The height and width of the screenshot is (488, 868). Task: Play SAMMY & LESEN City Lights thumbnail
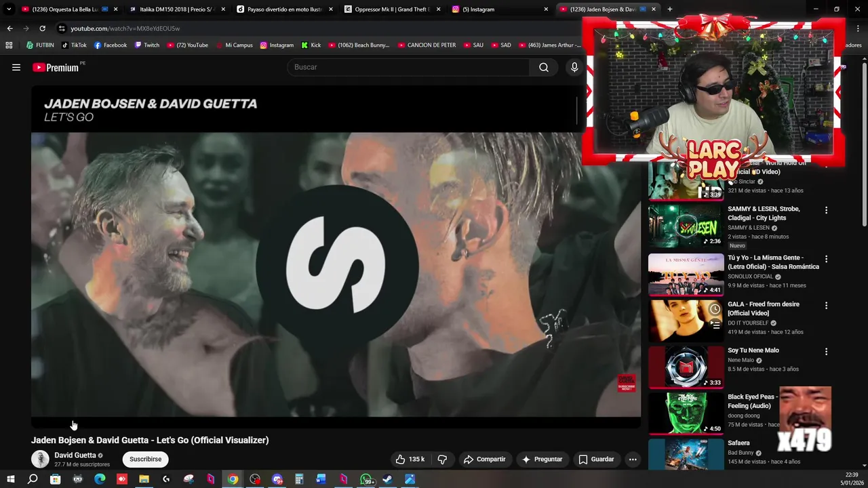click(686, 226)
